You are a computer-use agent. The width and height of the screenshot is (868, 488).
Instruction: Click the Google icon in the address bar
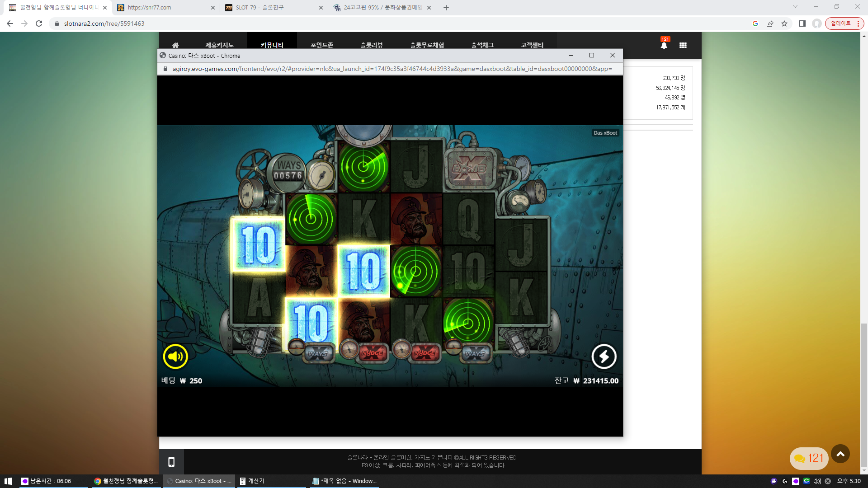click(755, 23)
